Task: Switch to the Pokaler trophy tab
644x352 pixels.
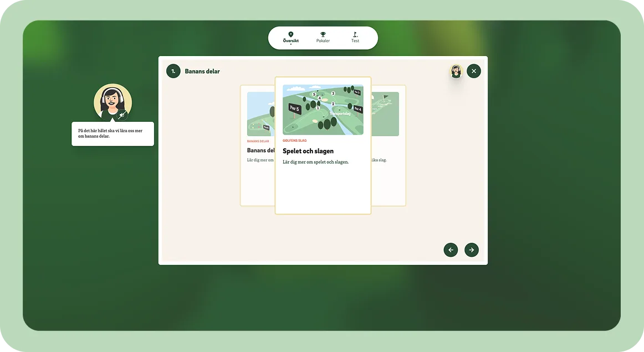Action: pyautogui.click(x=323, y=38)
